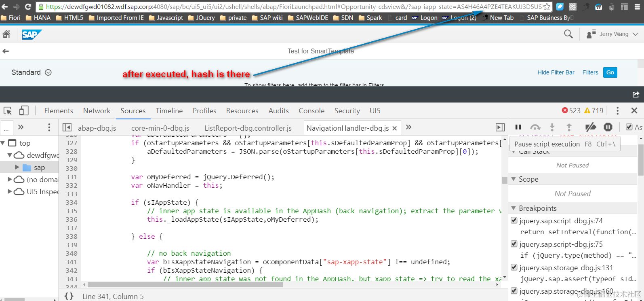This screenshot has width=644, height=301.
Task: Click the red error count 523
Action: 571,111
